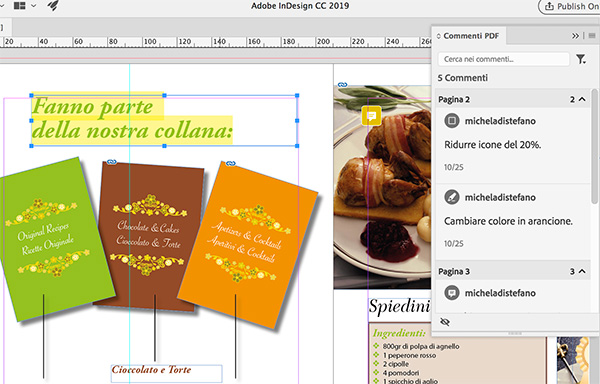600x384 pixels.
Task: Open the arrange documents layout icon
Action: 20,5
